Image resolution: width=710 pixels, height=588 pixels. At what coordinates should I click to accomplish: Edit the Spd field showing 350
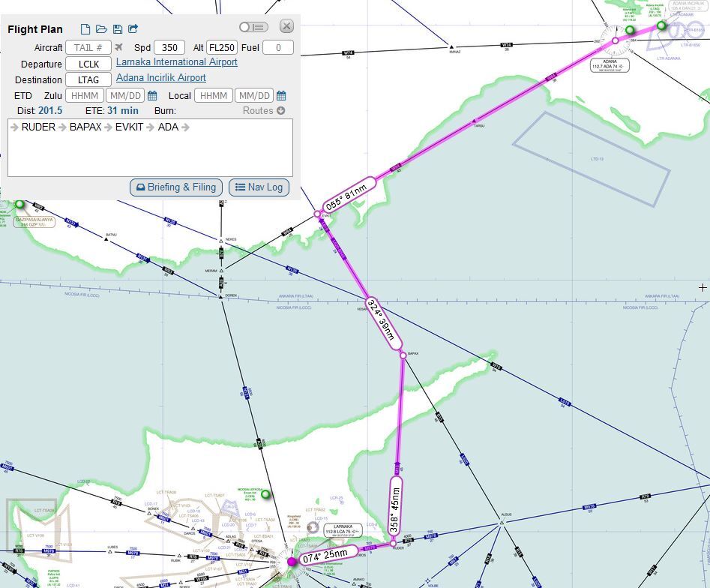pos(169,47)
